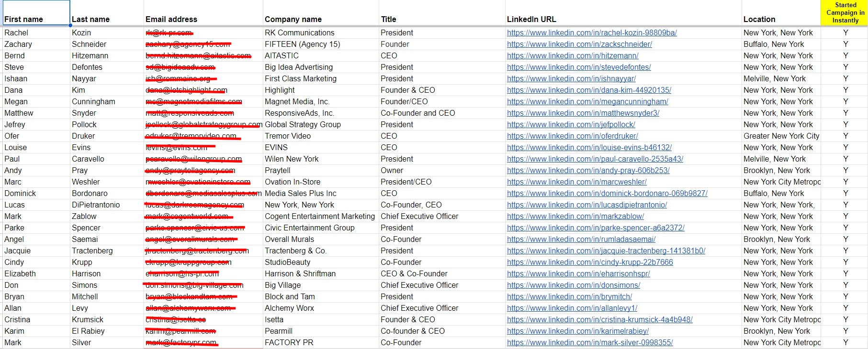Open the allanlevy1 LinkedIn profile link

572,308
